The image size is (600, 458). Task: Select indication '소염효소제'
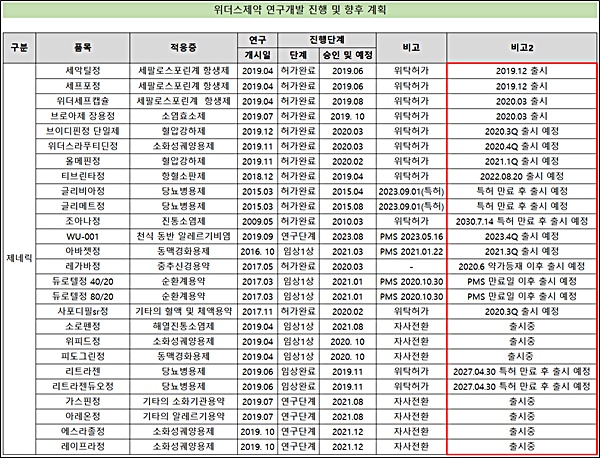183,116
